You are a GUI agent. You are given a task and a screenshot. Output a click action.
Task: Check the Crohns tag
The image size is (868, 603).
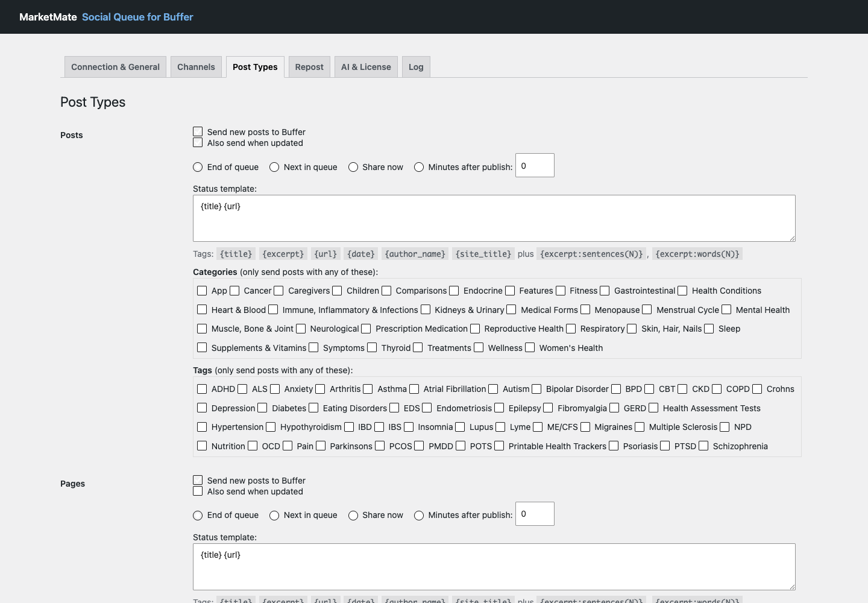click(757, 389)
